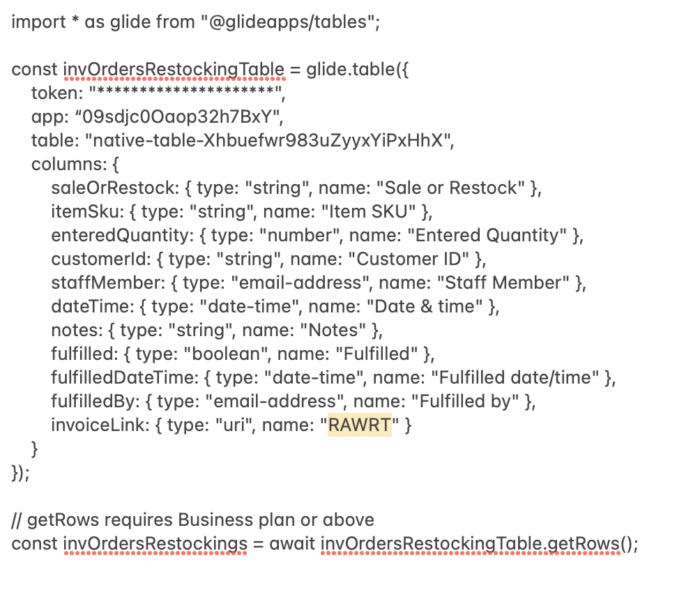Click the await keyword on the last line

point(292,543)
